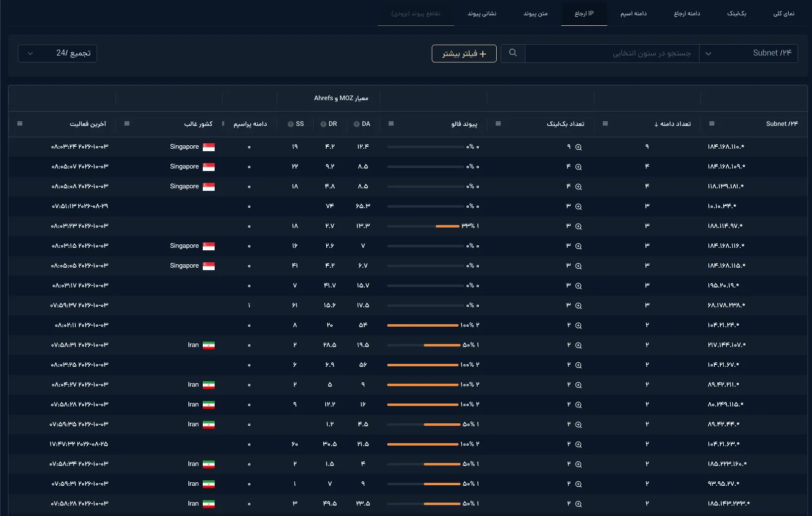Switch to the نمای کلی tab
Image resolution: width=812 pixels, height=516 pixels.
coord(784,13)
